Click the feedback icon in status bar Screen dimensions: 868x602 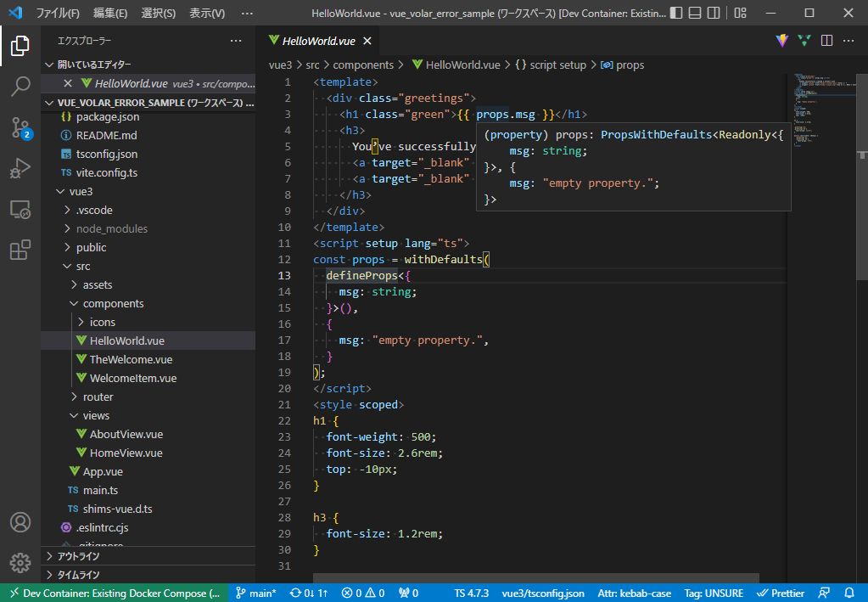824,594
